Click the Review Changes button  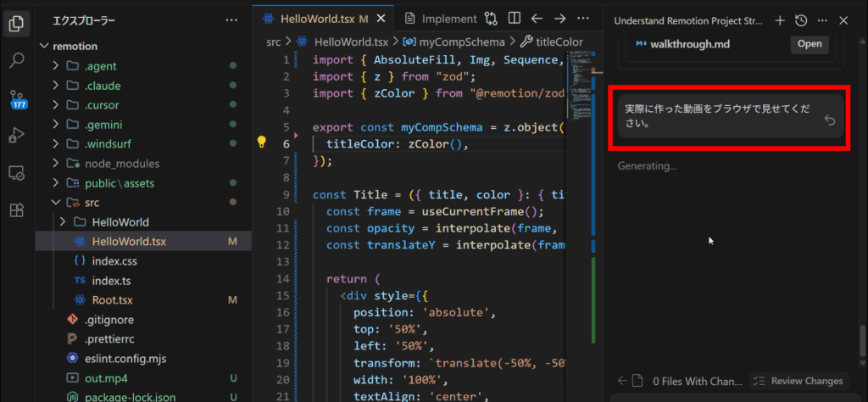click(798, 381)
